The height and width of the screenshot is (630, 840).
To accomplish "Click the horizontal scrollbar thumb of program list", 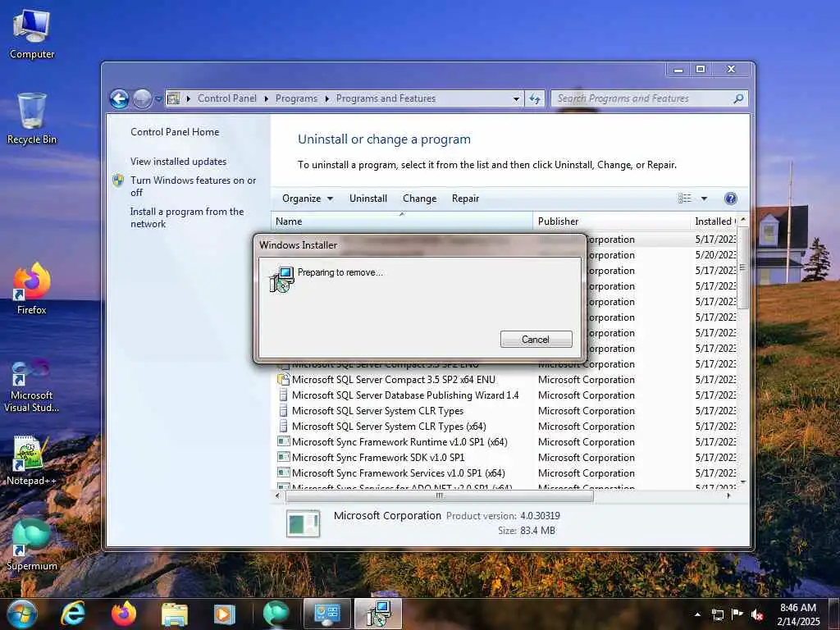I will click(440, 496).
